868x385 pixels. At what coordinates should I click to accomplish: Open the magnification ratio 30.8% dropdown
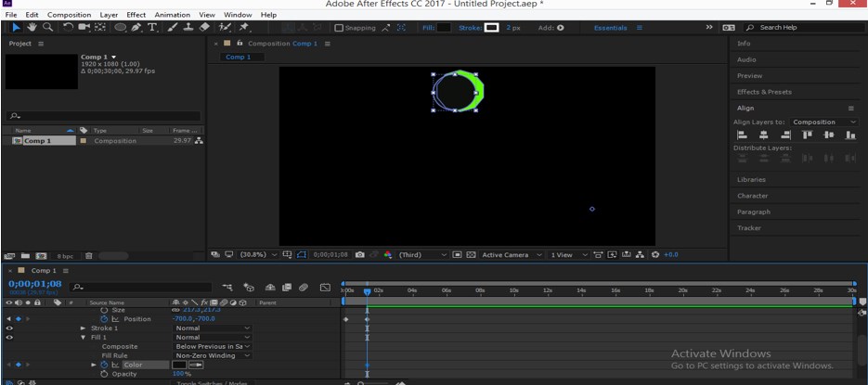258,255
